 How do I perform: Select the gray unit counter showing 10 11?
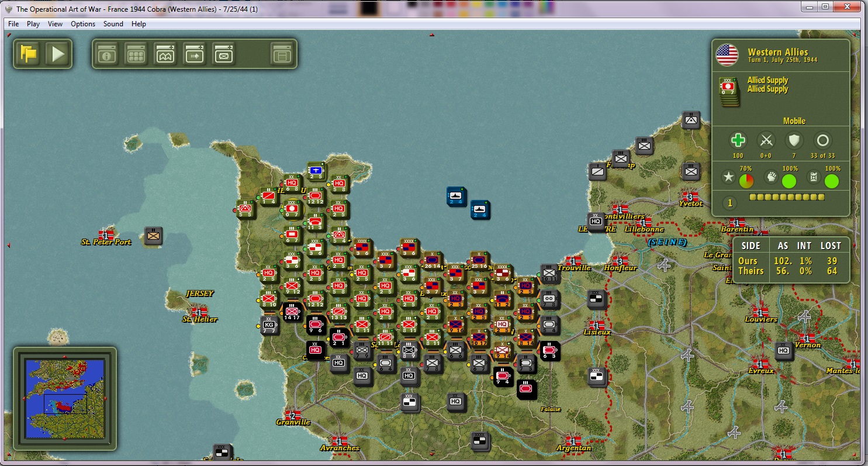click(x=549, y=274)
